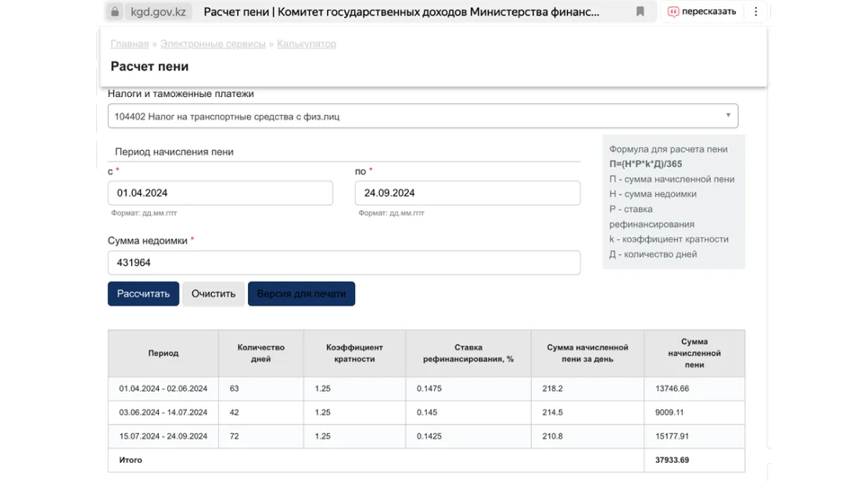Image resolution: width=868 pixels, height=481 pixels.
Task: Select the period cell 01.04.2024 - 02.06.2024
Action: point(163,389)
